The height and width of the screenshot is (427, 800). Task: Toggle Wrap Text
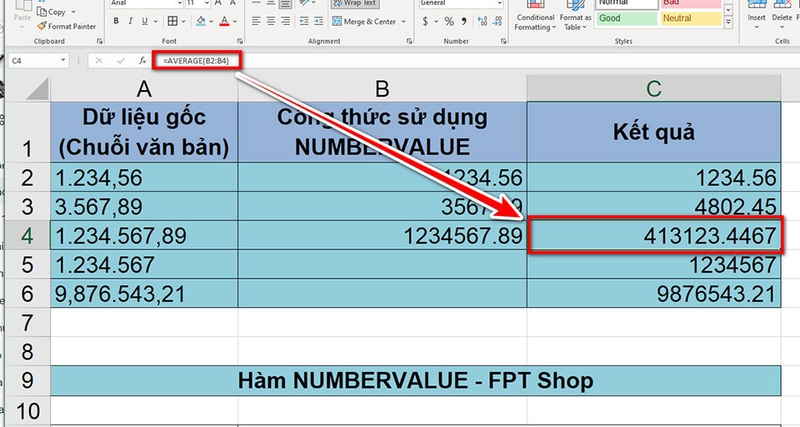[x=357, y=3]
